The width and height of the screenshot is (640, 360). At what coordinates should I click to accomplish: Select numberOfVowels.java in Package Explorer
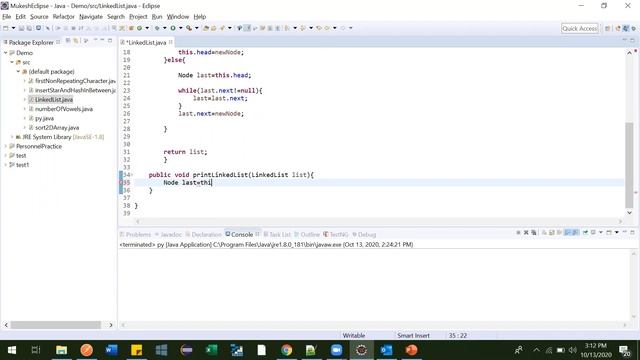coord(64,109)
